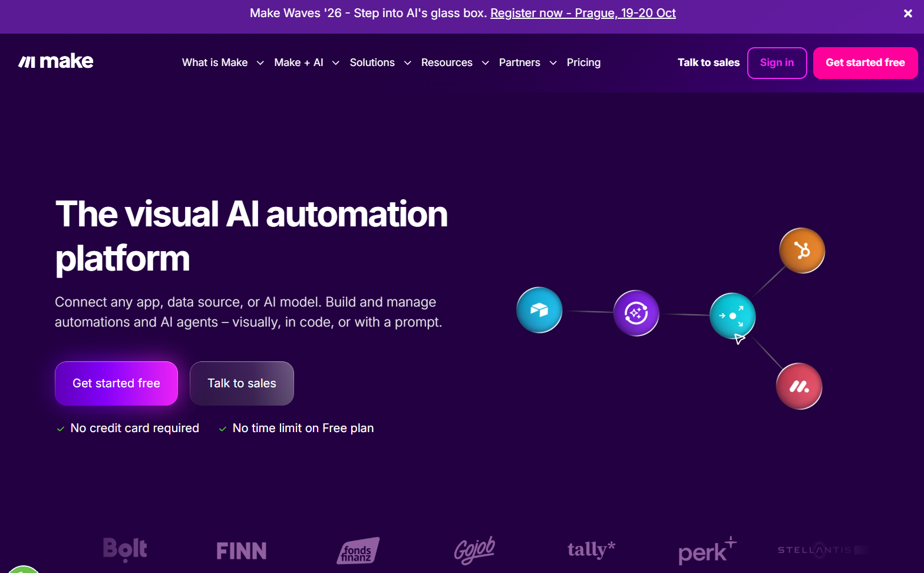924x573 pixels.
Task: Expand the What is Make menu
Action: [223, 62]
